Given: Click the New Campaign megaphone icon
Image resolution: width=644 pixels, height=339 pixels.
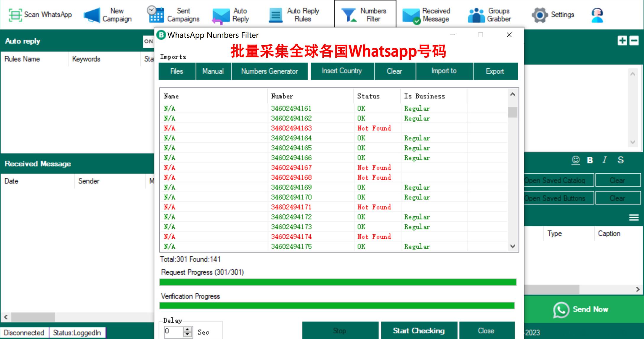Looking at the screenshot, I should [x=92, y=15].
